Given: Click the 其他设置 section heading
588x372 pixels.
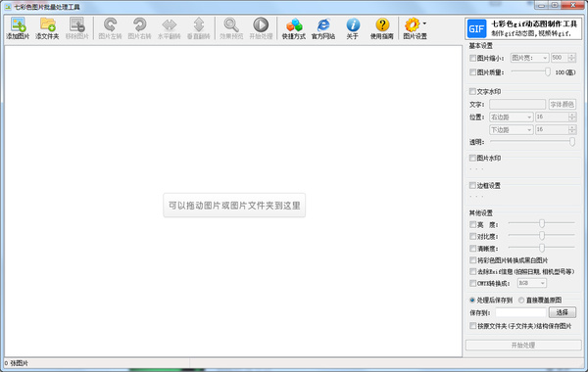Looking at the screenshot, I should point(481,212).
